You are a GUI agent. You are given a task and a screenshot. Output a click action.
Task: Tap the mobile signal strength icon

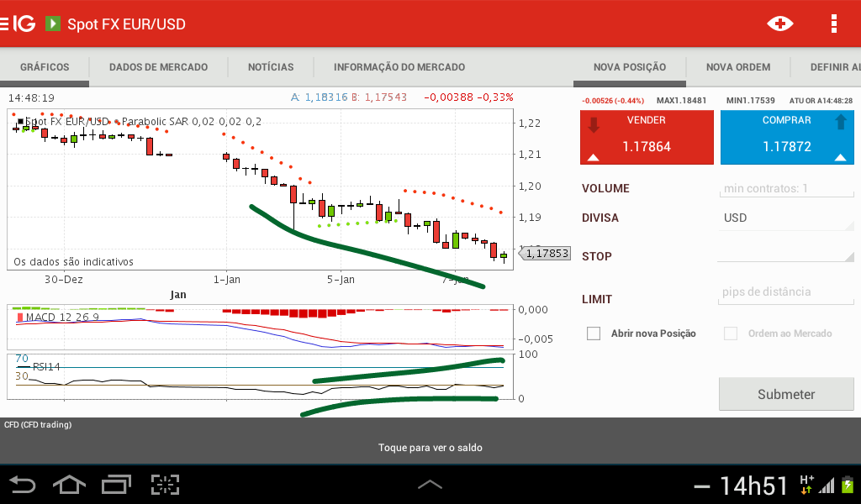coord(827,485)
